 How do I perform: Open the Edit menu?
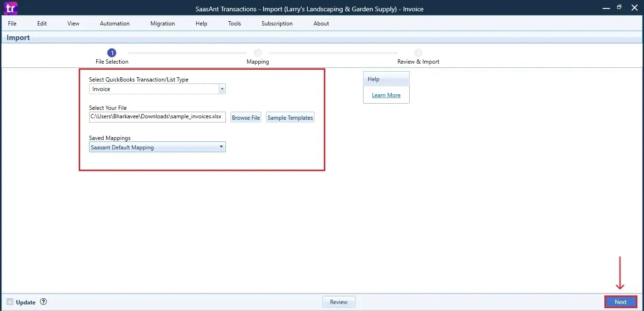coord(42,24)
